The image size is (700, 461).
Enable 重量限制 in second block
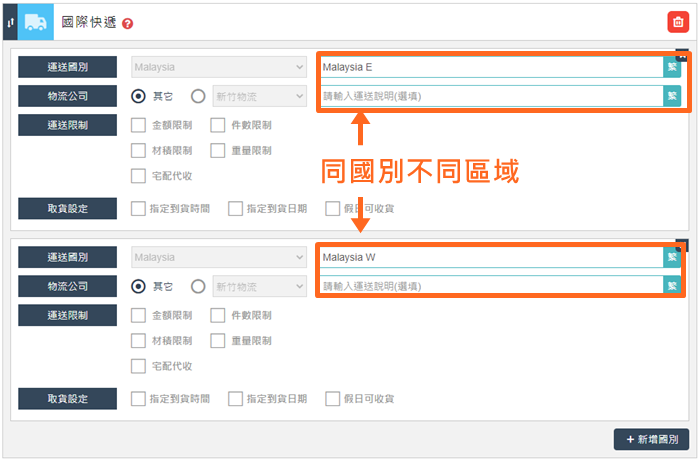tap(217, 341)
